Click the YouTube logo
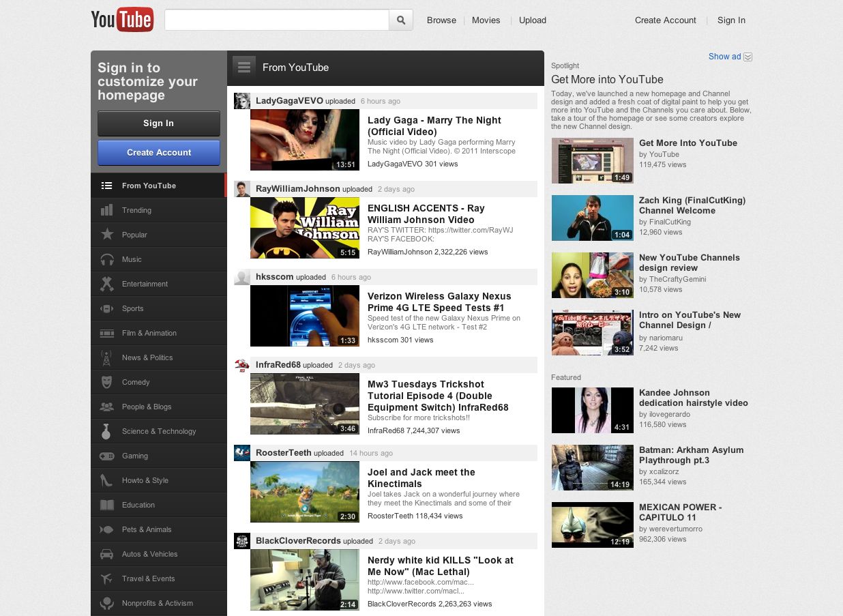This screenshot has width=843, height=616. (x=122, y=20)
